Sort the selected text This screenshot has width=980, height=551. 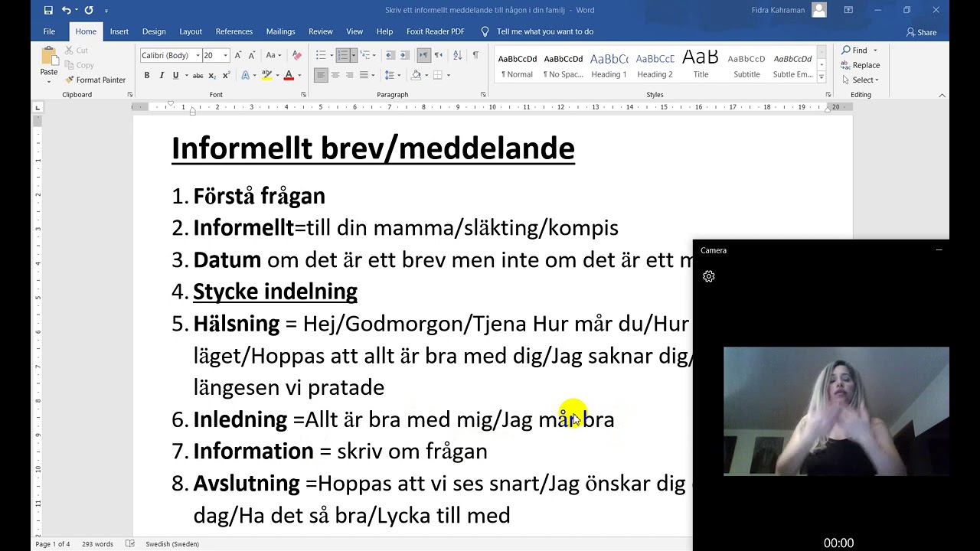point(457,55)
